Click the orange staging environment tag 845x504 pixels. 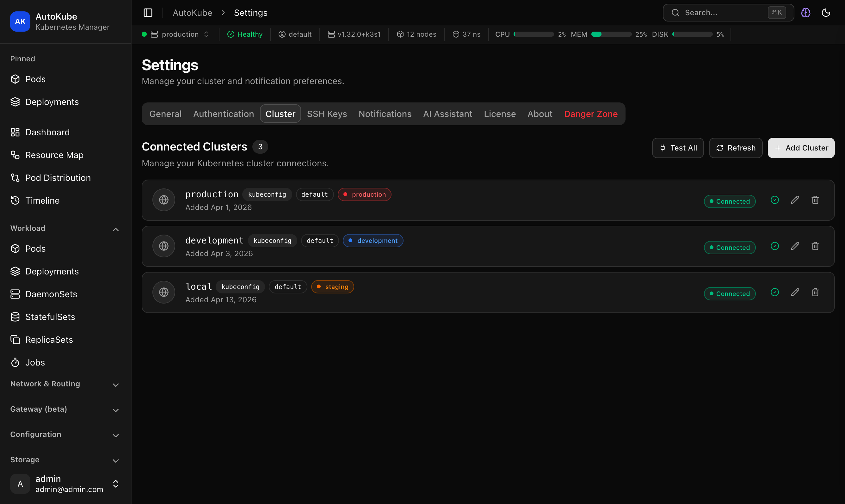(332, 287)
